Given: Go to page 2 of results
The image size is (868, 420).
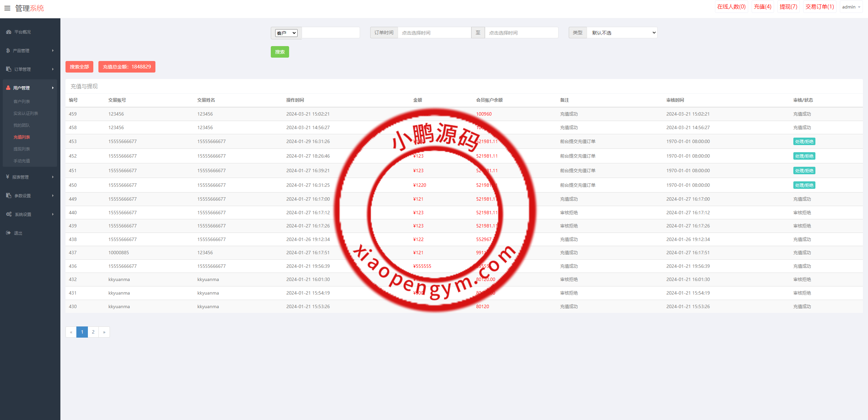Looking at the screenshot, I should point(93,332).
